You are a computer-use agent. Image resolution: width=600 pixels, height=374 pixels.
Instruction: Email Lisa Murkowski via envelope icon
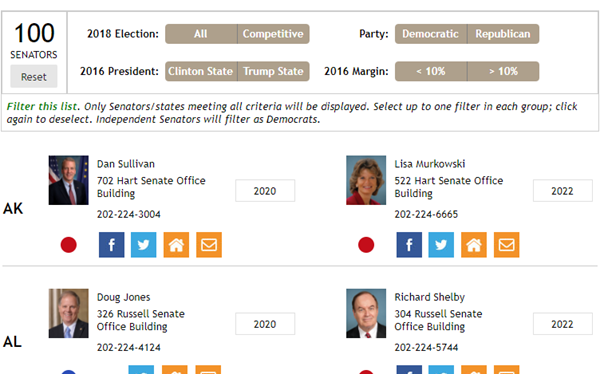[x=507, y=245]
